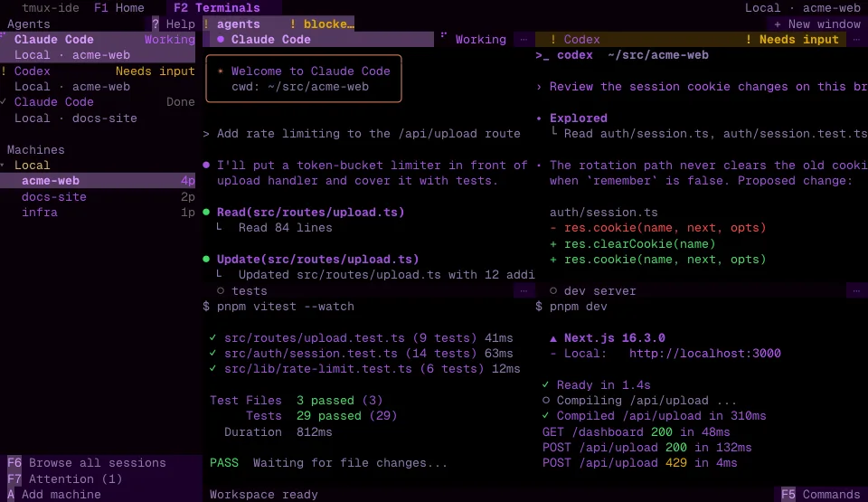The height and width of the screenshot is (502, 868).
Task: Click the circle beside Compiling /api/upload
Action: [x=546, y=400]
